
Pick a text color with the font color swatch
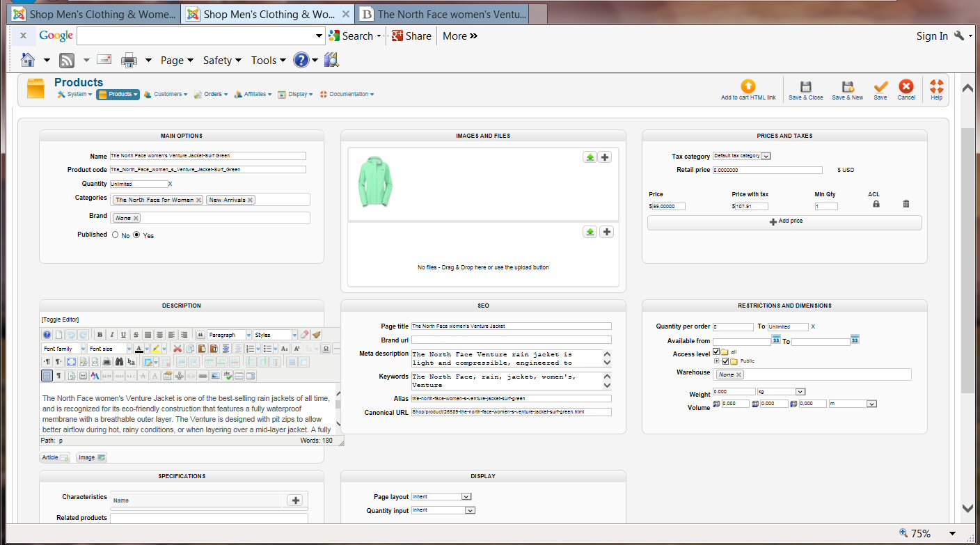point(139,349)
